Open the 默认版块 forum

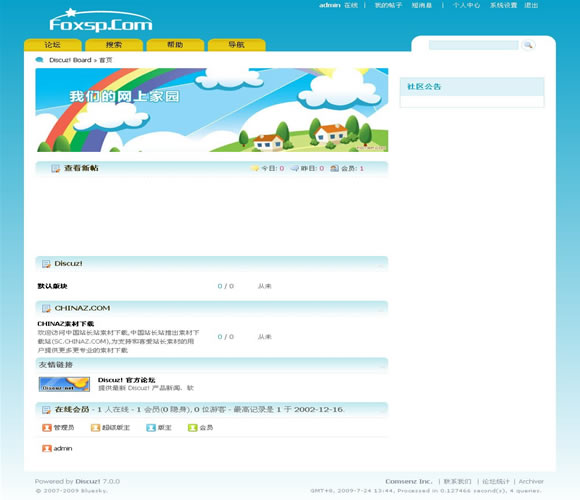[52, 286]
